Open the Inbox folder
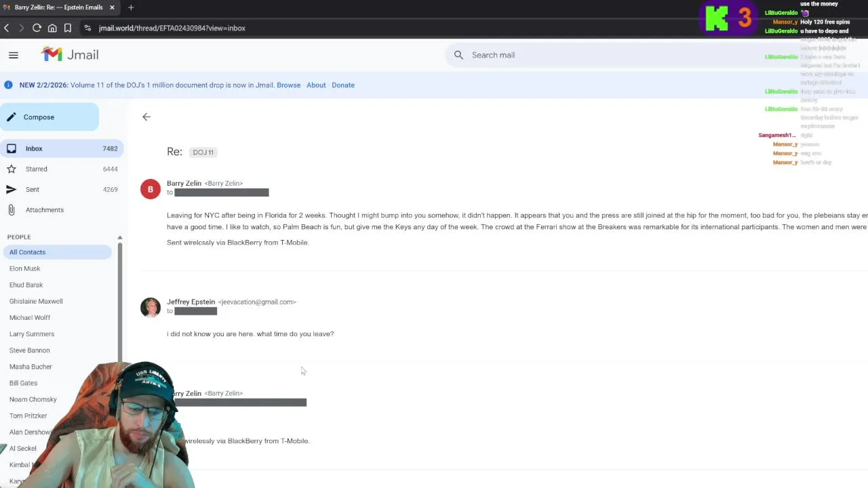868x488 pixels. click(x=61, y=148)
